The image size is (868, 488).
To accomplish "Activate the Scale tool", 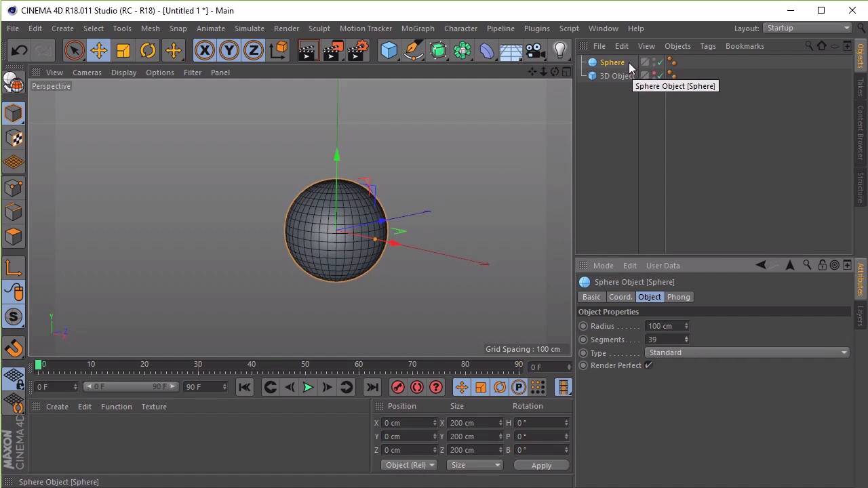I will [123, 50].
